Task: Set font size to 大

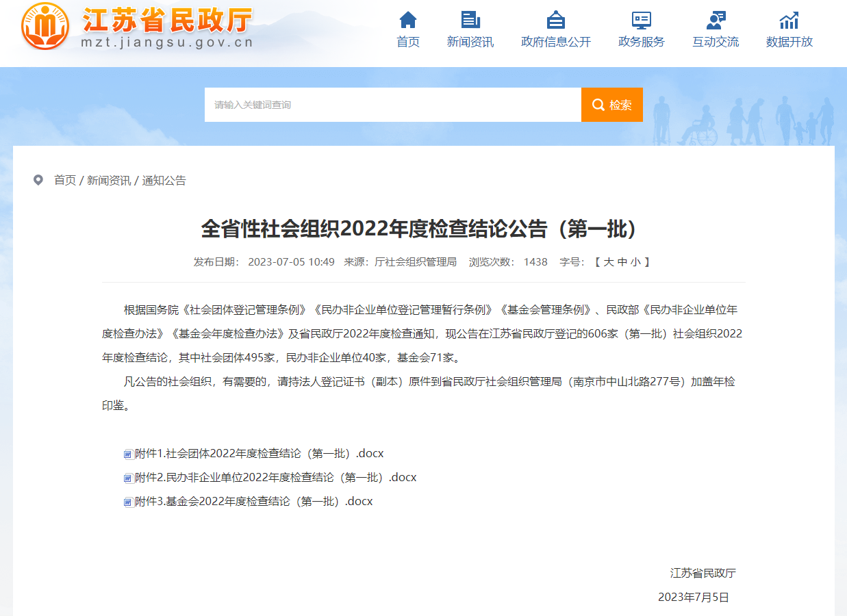Action: 608,262
